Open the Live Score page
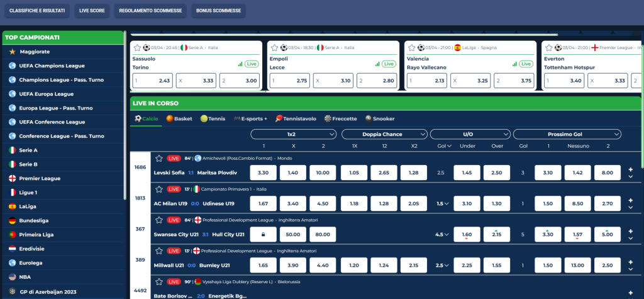The image size is (644, 299). (x=92, y=11)
